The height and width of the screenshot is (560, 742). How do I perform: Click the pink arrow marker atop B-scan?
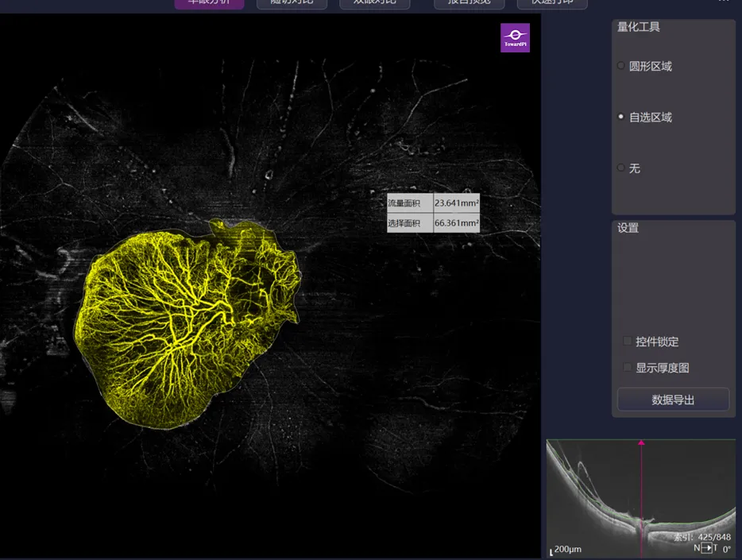(641, 442)
